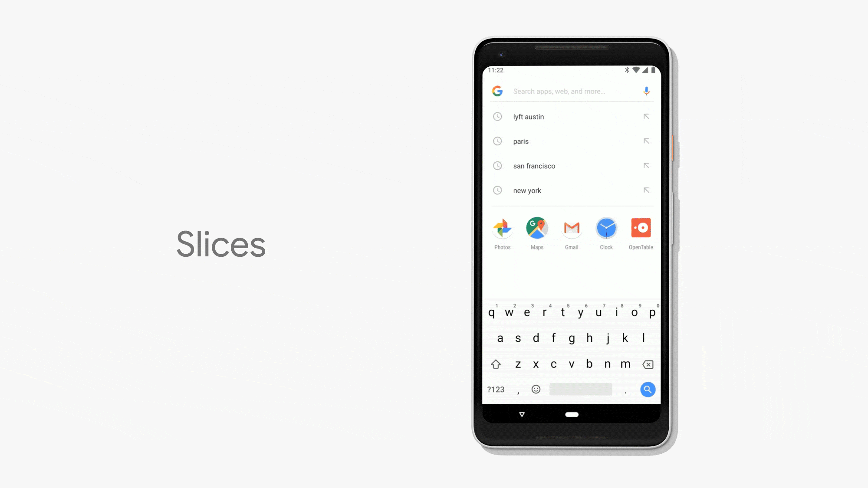Open the Google Photos app
Image resolution: width=868 pixels, height=488 pixels.
point(503,228)
